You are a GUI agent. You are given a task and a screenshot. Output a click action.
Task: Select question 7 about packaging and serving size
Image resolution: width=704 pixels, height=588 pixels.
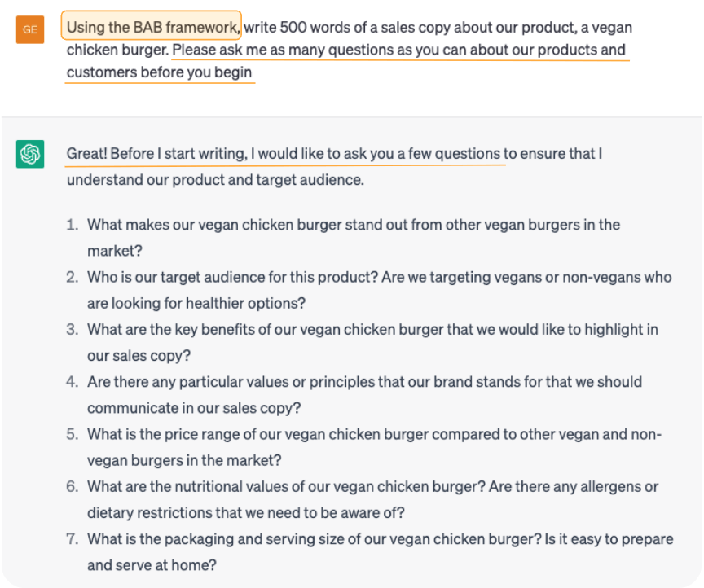click(380, 539)
